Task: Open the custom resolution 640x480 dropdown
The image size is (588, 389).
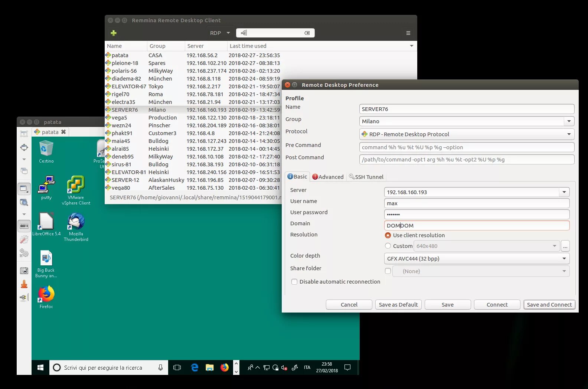Action: coord(486,246)
